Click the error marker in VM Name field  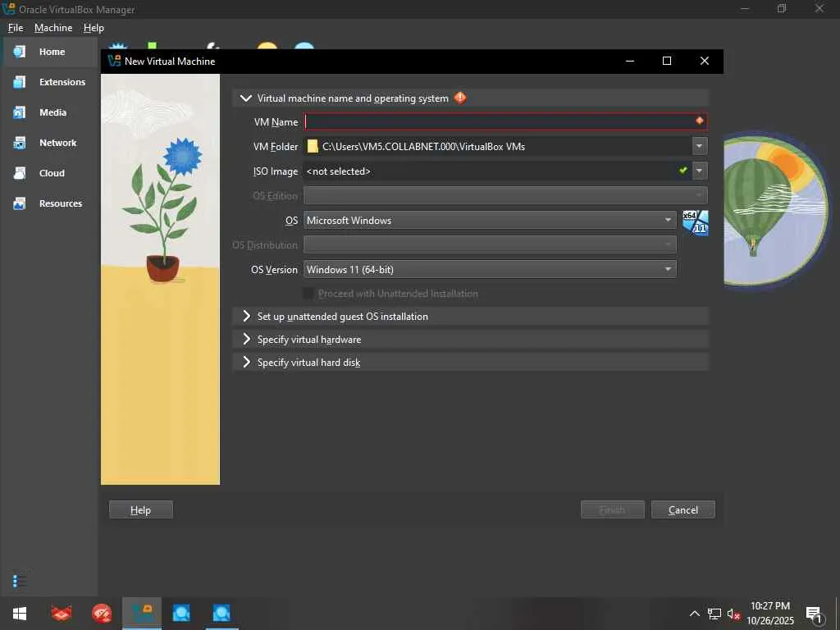tap(699, 121)
